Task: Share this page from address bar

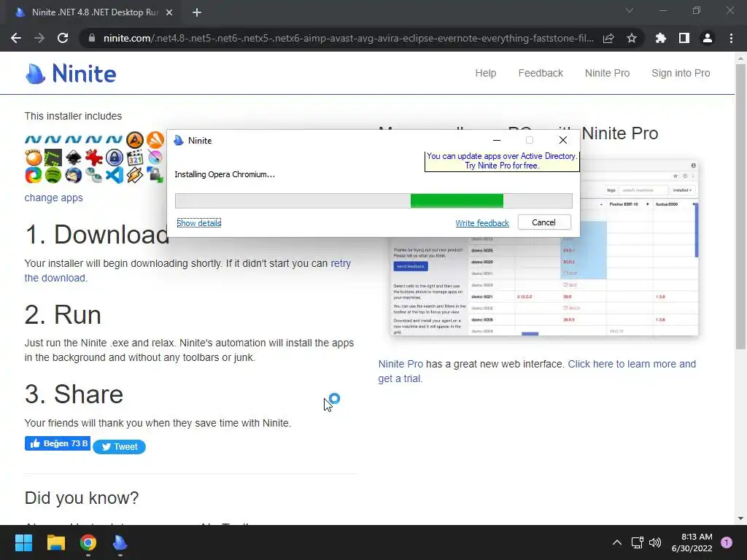Action: (608, 38)
